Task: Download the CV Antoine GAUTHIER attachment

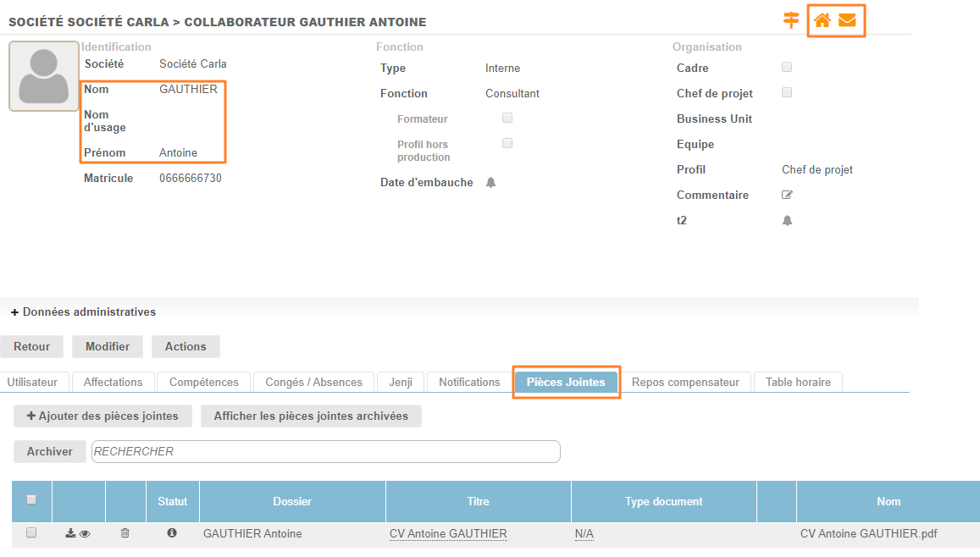Action: tap(70, 533)
